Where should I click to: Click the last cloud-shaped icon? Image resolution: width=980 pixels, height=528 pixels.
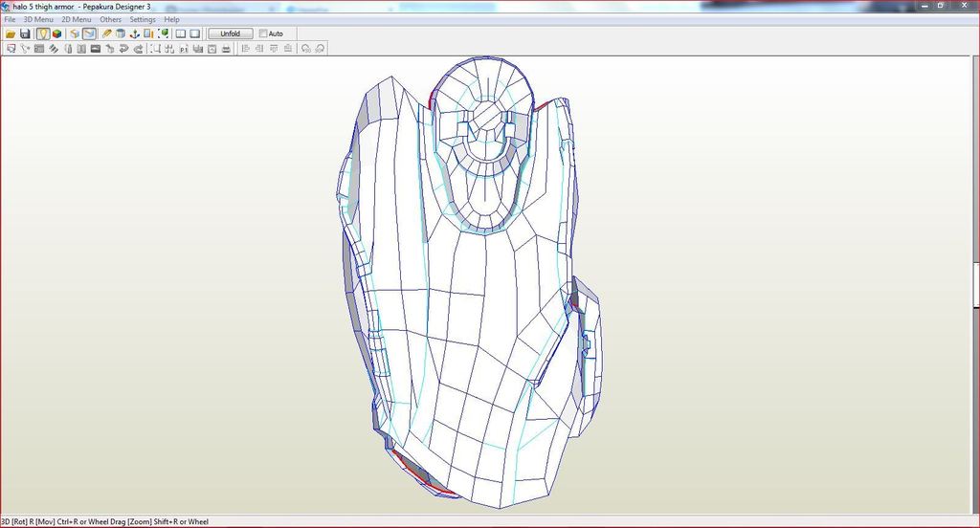(320, 49)
